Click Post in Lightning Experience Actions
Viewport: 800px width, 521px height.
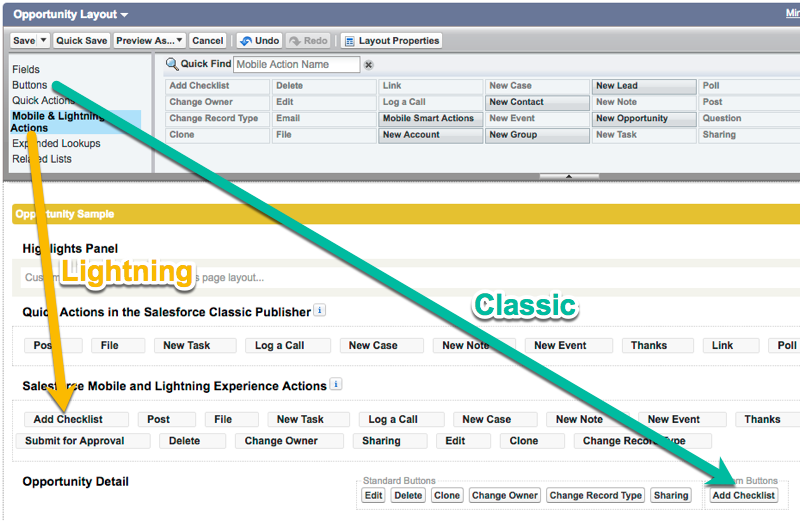(167, 419)
